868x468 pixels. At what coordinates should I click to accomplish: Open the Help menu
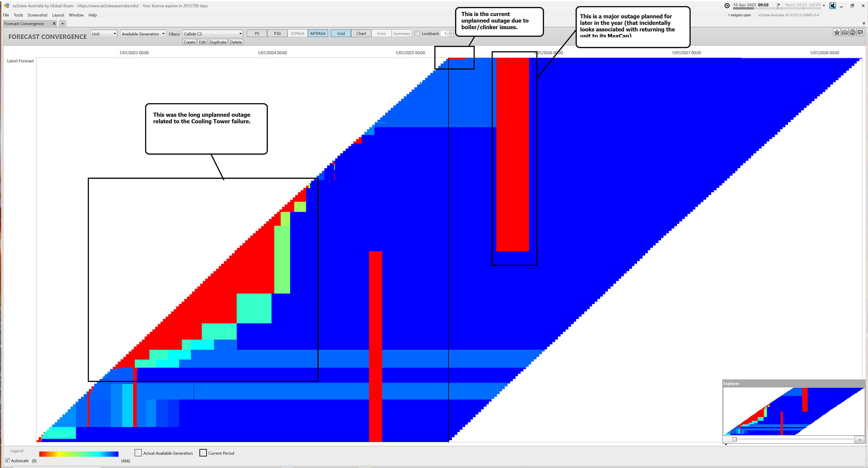click(93, 15)
